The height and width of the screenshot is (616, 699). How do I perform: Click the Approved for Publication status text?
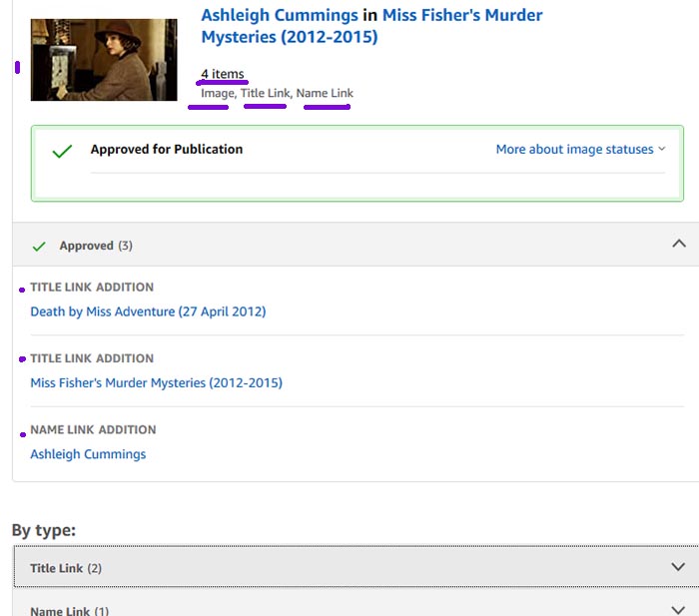[x=167, y=150]
